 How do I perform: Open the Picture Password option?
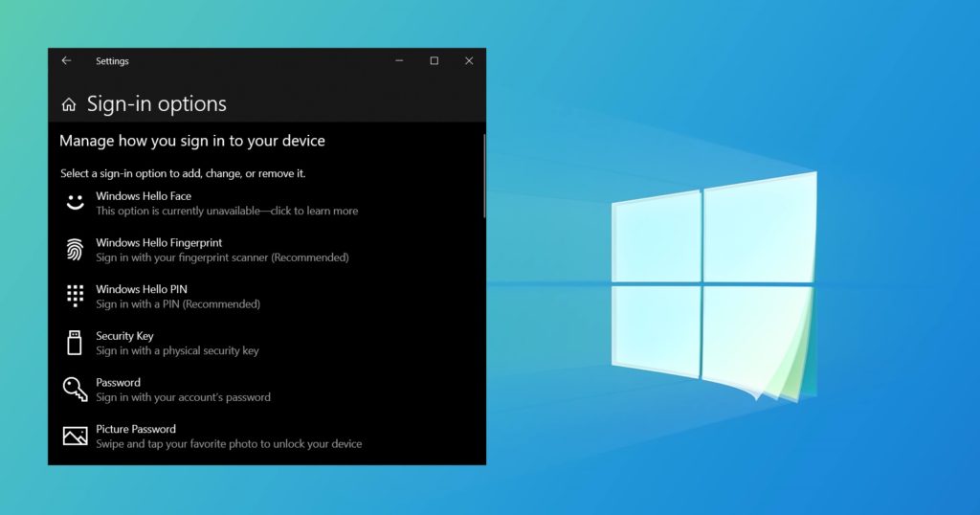coord(267,437)
